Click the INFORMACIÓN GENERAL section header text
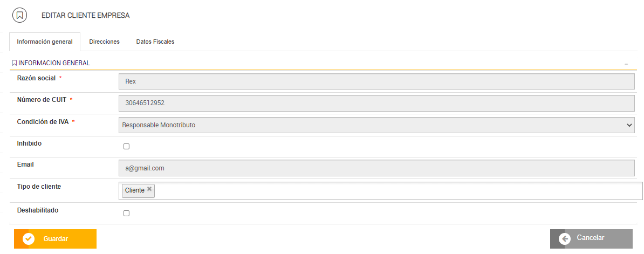Screen dimensions: 644x254 [x=54, y=63]
